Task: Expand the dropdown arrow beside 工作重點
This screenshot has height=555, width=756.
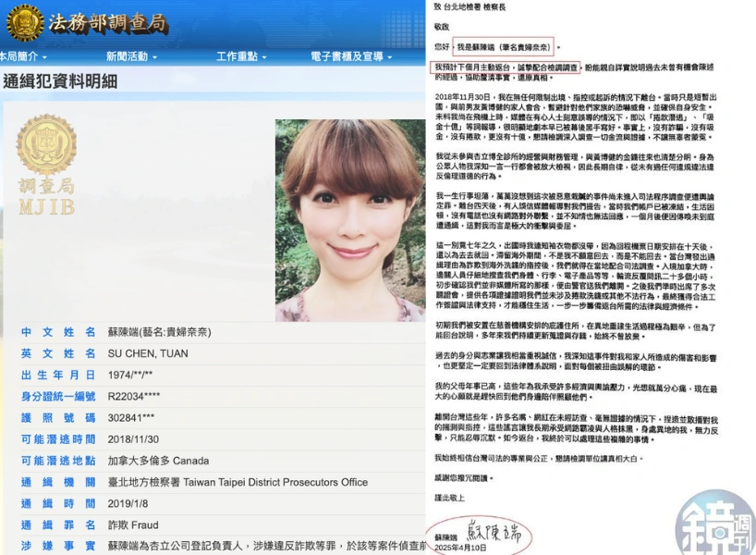Action: [264, 57]
